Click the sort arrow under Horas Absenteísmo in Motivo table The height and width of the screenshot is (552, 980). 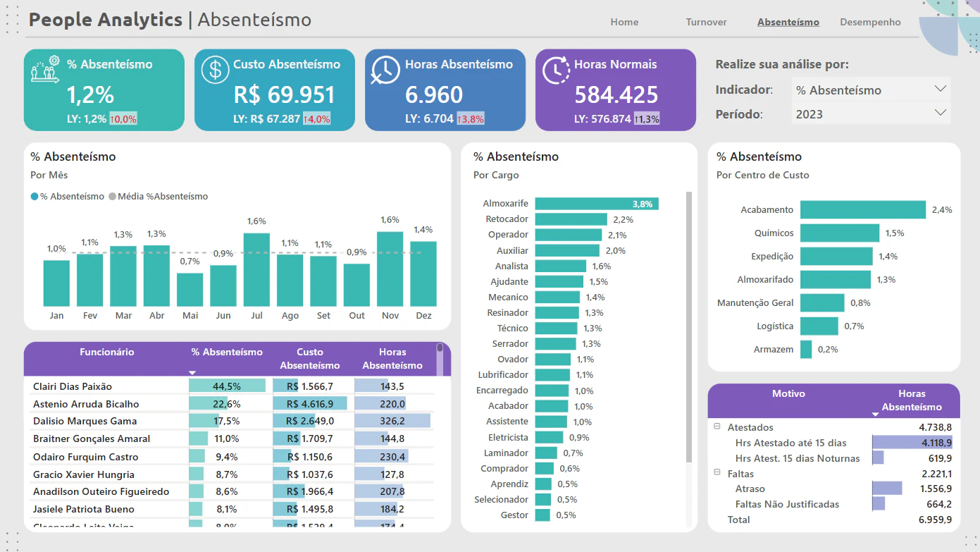(x=876, y=414)
